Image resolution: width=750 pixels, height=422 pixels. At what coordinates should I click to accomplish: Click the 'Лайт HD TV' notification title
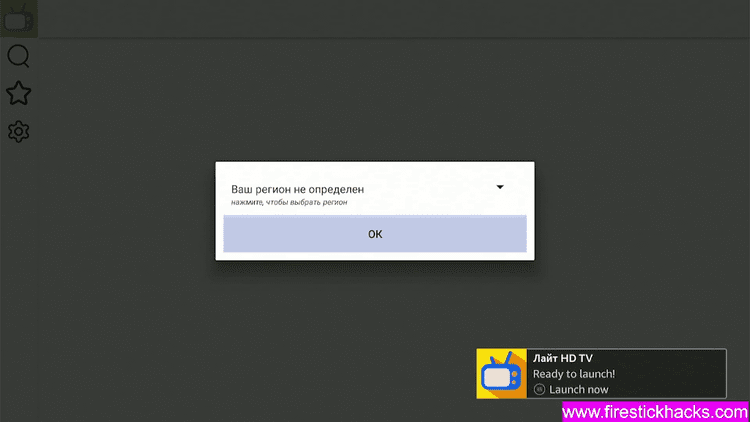coord(562,358)
